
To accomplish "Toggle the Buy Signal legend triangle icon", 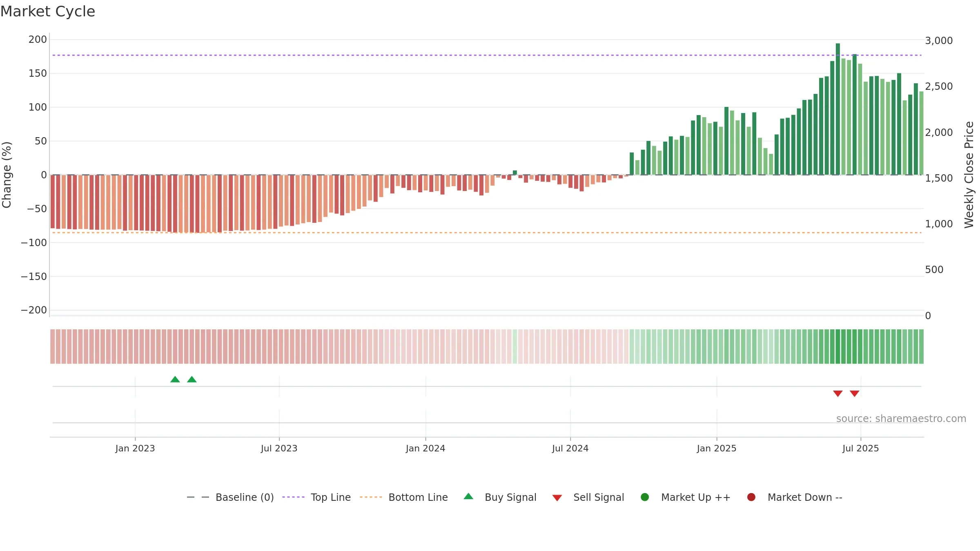I will tap(469, 496).
